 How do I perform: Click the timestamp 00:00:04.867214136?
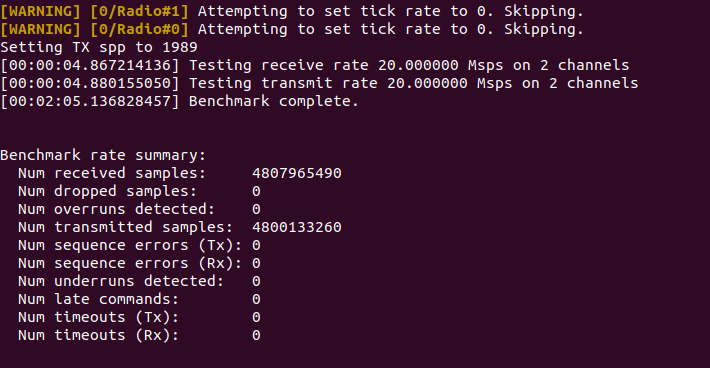pyautogui.click(x=90, y=65)
